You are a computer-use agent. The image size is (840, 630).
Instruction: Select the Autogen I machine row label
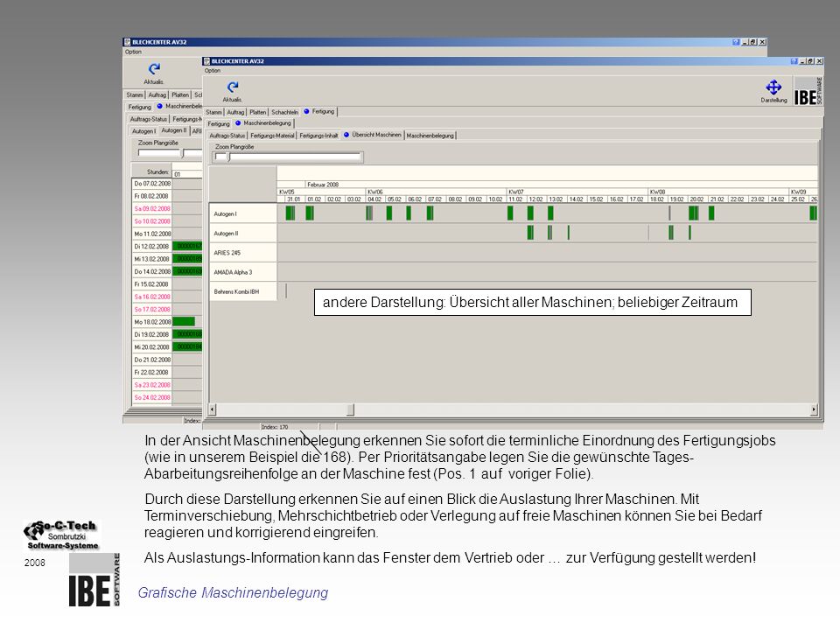click(242, 213)
